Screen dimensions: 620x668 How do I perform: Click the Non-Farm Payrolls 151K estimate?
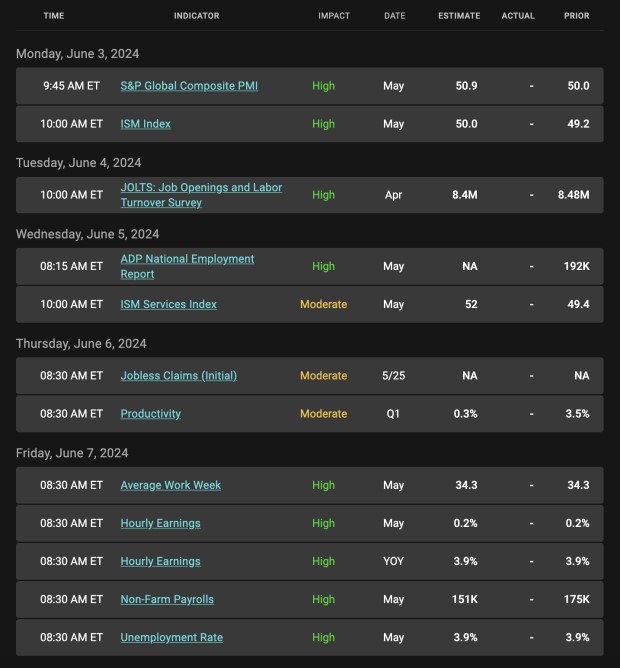pyautogui.click(x=464, y=599)
